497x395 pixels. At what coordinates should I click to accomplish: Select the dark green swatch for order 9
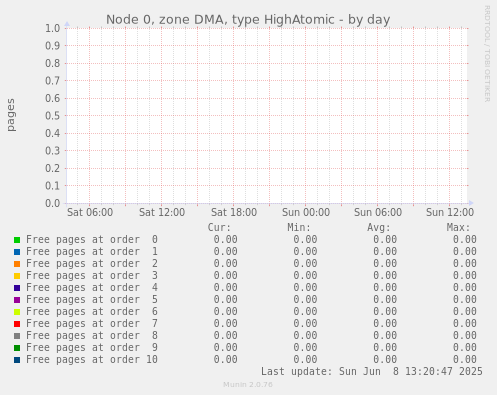(x=17, y=348)
